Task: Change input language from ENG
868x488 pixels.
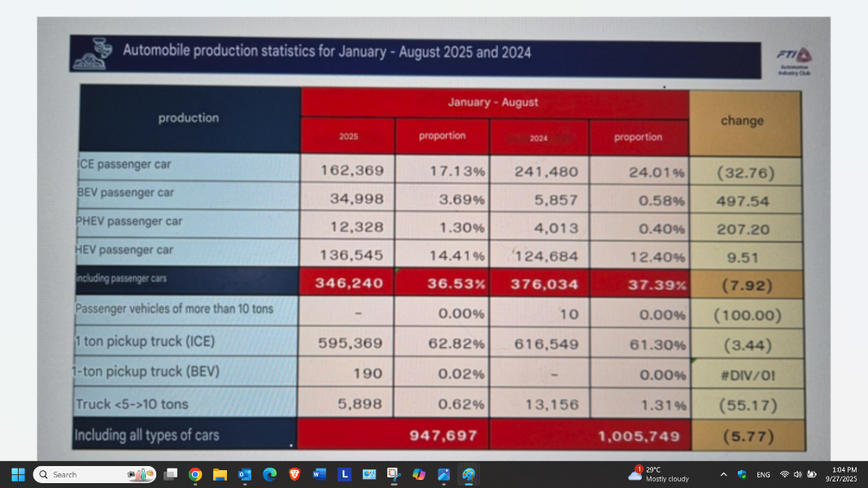Action: coord(763,474)
